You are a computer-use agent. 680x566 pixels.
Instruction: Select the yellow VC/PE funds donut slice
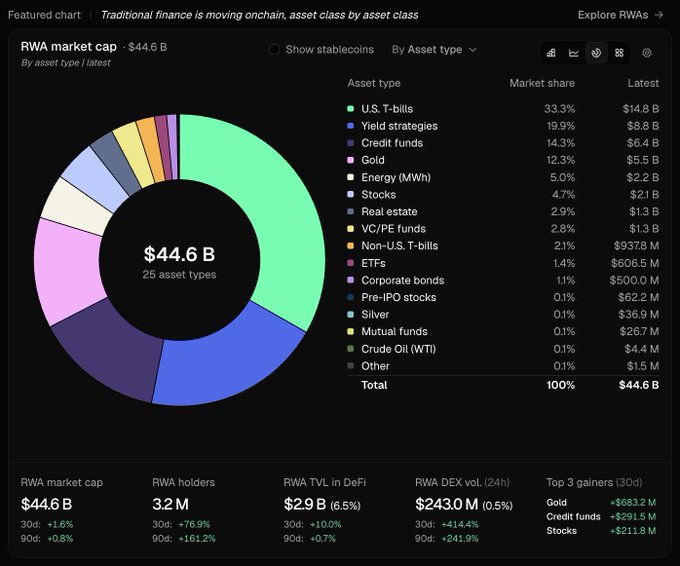coord(134,154)
